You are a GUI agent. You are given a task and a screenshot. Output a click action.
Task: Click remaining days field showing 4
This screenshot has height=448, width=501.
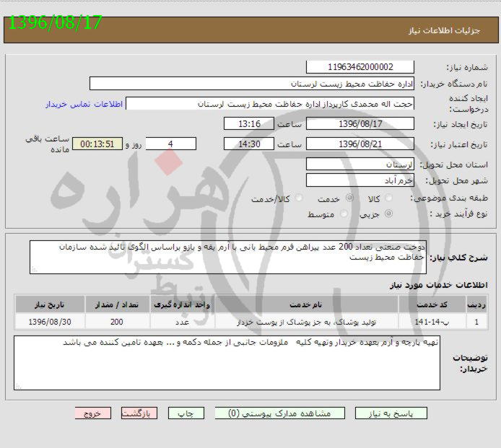171,144
